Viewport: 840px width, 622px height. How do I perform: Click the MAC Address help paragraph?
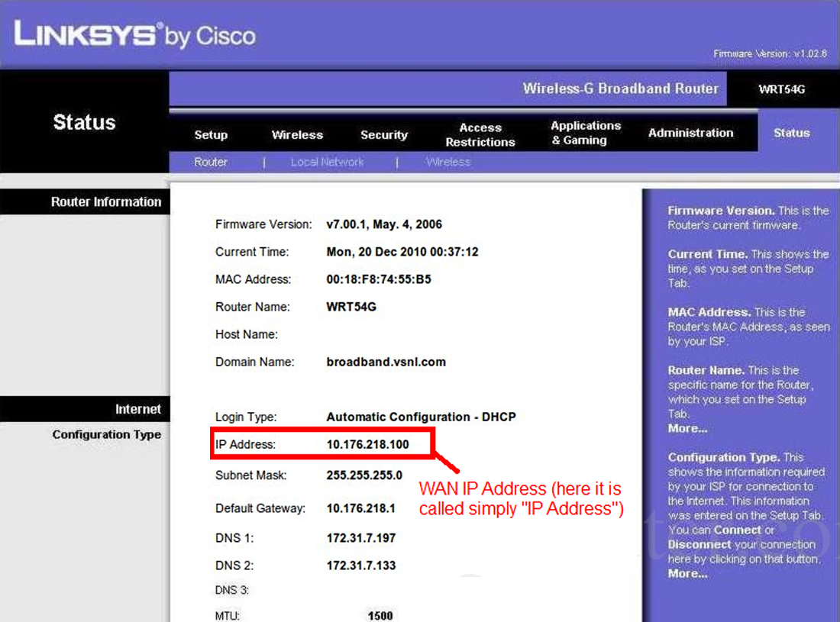pyautogui.click(x=748, y=327)
